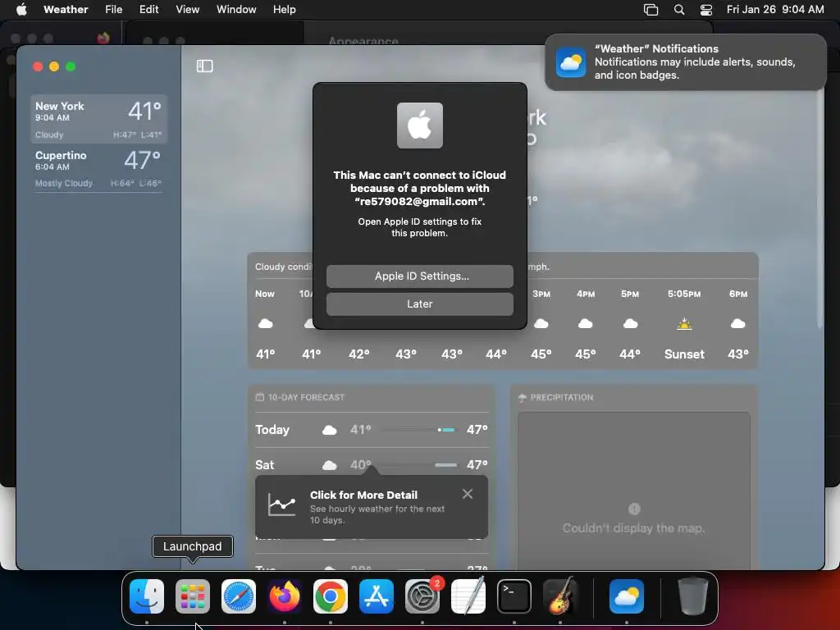
Task: Open Finder from the dock
Action: coord(147,596)
